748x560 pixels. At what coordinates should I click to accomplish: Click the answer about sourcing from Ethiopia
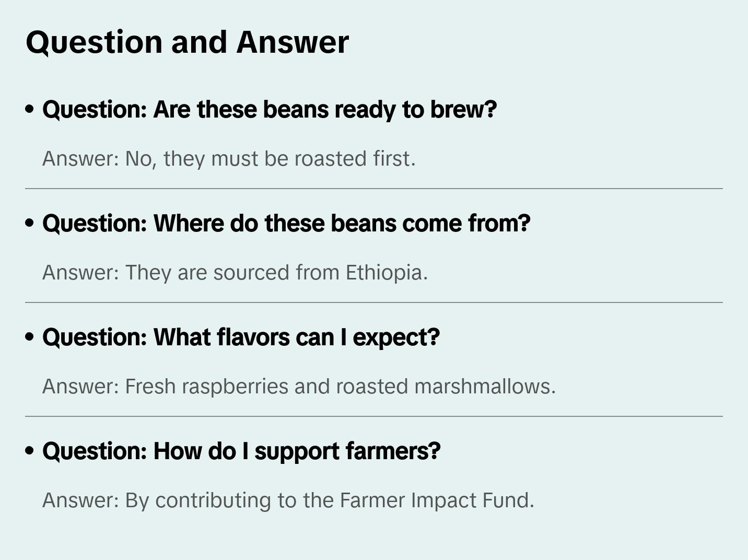[235, 273]
